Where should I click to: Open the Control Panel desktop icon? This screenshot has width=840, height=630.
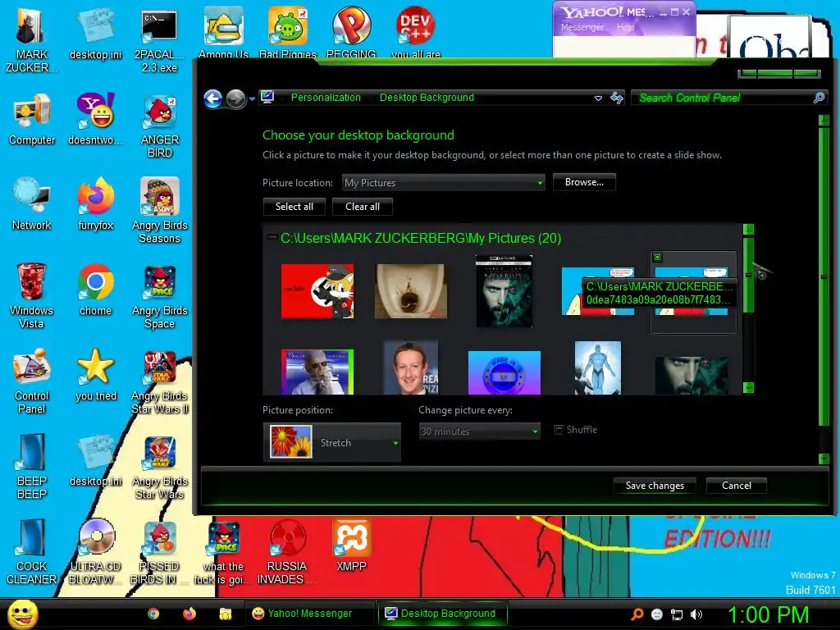32,381
